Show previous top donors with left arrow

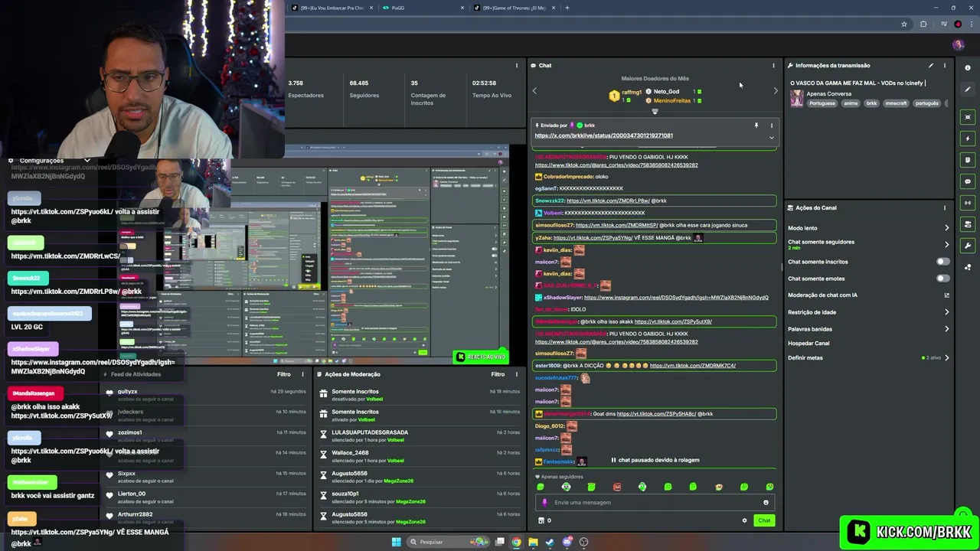(534, 91)
